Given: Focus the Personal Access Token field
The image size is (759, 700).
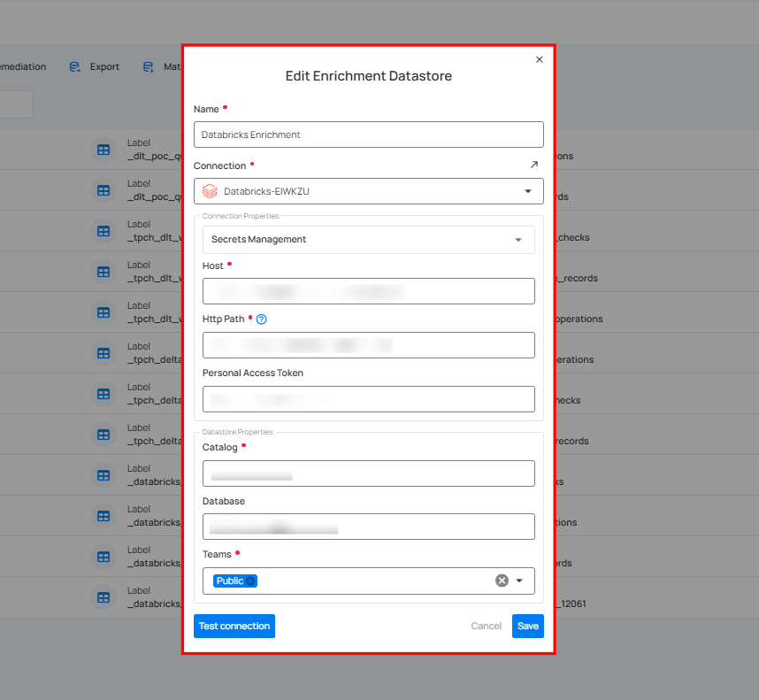Looking at the screenshot, I should coord(368,399).
